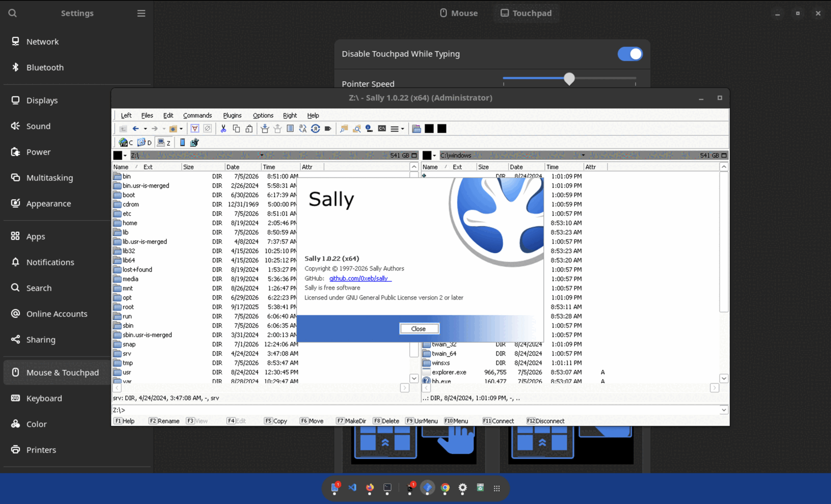Toggle Disable Touchpad While Typing switch
Screen dimensions: 831x504
630,54
